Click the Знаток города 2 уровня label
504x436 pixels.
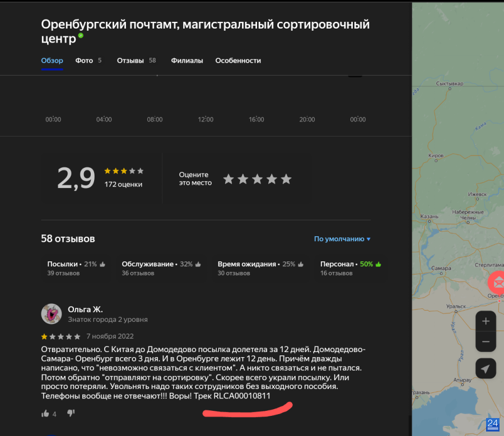[x=108, y=320]
